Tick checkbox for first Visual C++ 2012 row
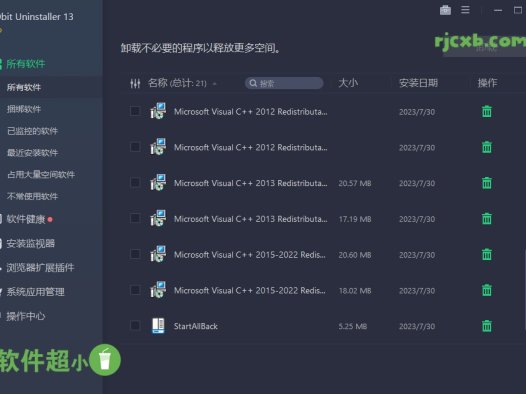 click(135, 111)
